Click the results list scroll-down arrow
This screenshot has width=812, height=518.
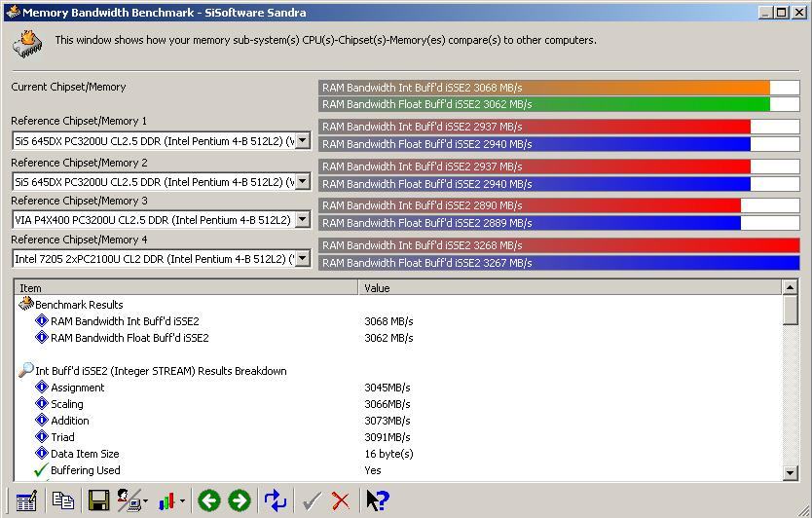[x=790, y=472]
